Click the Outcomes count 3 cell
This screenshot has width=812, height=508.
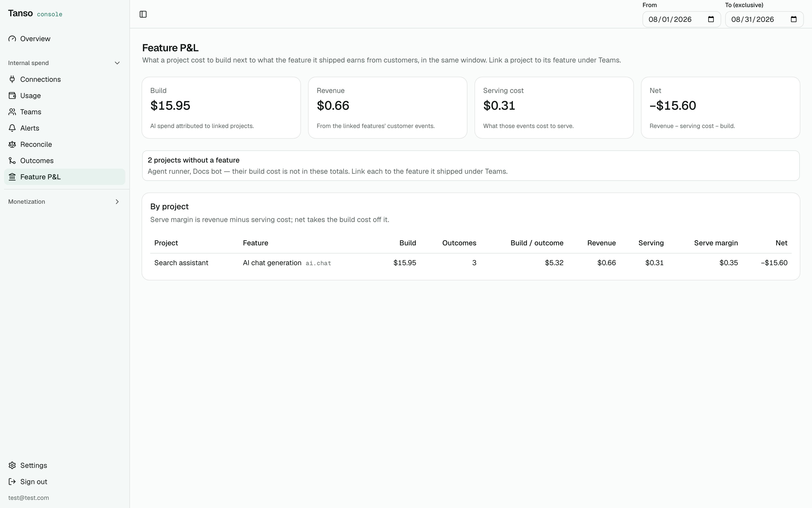(474, 263)
